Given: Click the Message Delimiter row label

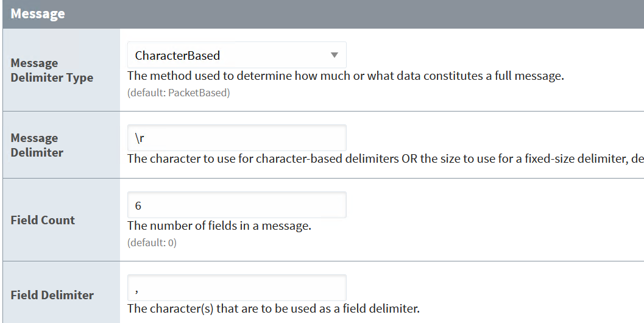Looking at the screenshot, I should (37, 145).
